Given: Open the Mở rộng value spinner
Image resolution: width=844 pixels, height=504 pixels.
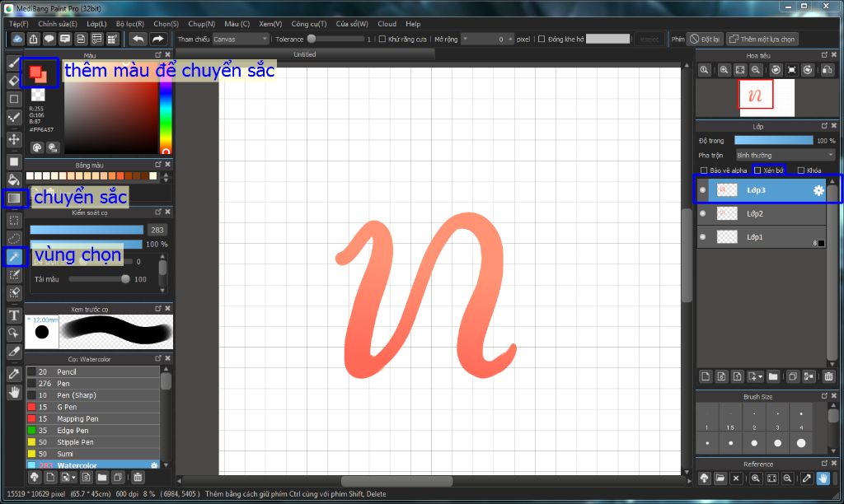Looking at the screenshot, I should pos(488,40).
